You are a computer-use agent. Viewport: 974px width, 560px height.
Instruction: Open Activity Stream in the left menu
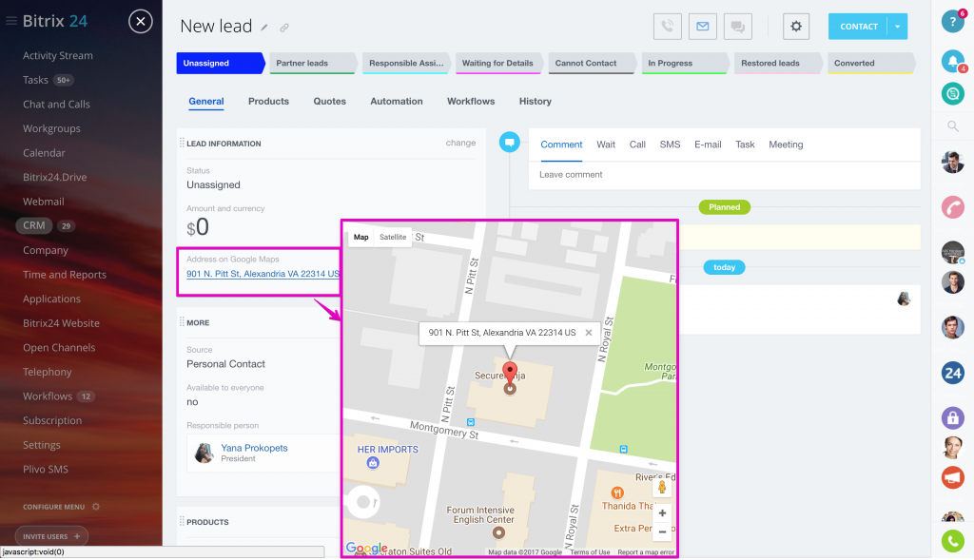pyautogui.click(x=58, y=55)
